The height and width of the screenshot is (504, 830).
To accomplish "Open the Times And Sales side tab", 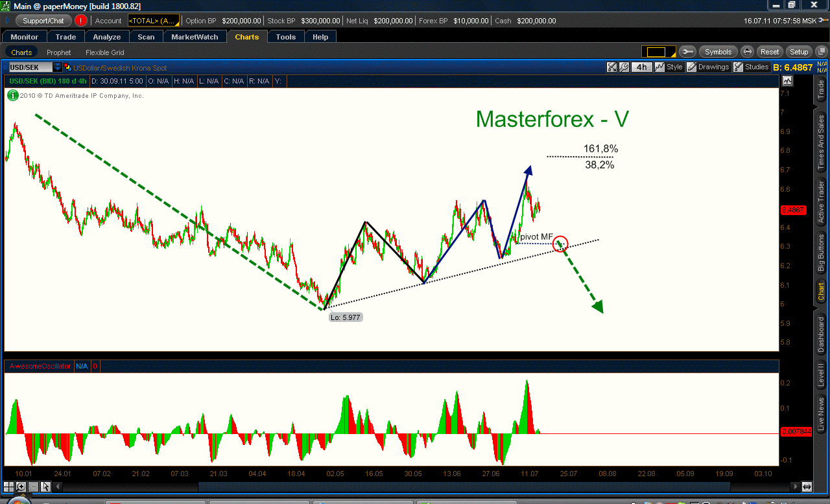I will [821, 143].
